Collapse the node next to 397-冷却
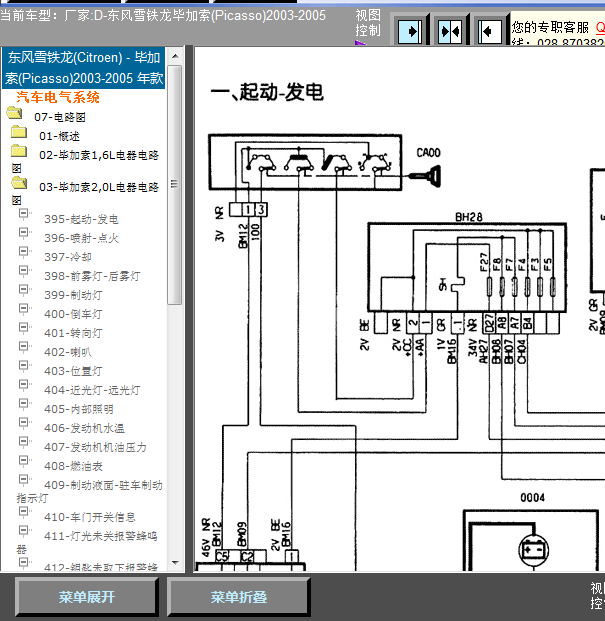Viewport: 605px width, 621px height. point(24,252)
